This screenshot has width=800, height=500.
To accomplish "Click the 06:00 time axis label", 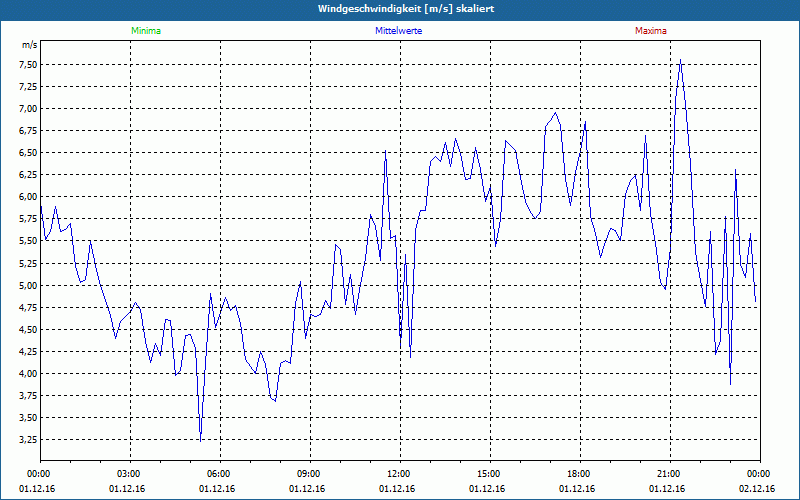I will pos(220,474).
